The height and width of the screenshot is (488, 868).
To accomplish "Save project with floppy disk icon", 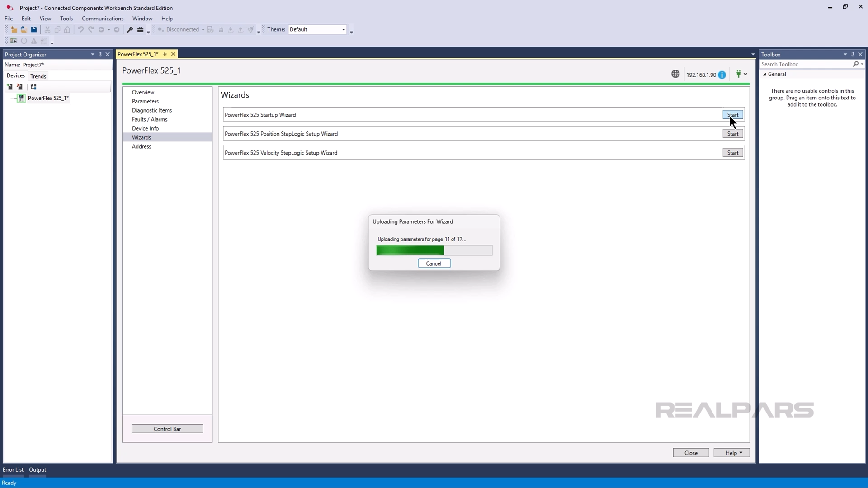I will coord(34,30).
